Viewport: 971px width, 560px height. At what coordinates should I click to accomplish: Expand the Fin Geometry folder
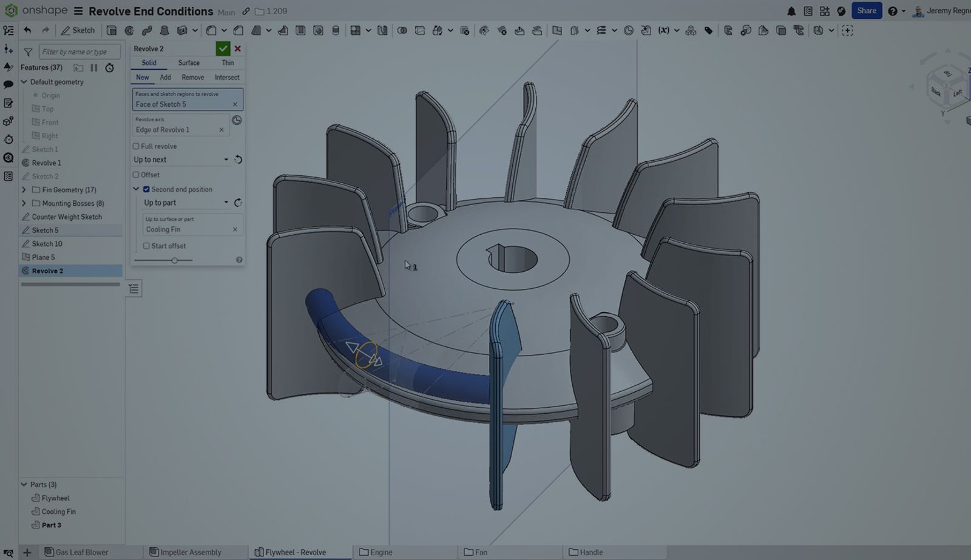click(24, 189)
